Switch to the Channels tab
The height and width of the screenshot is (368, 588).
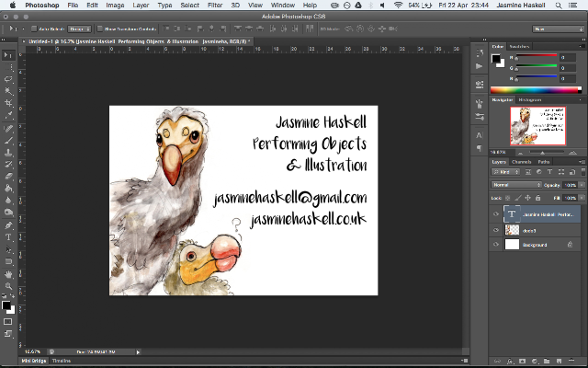[x=521, y=162]
